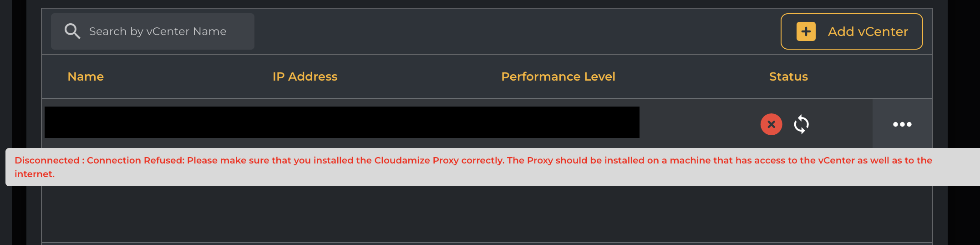Click the Search by vCenter Name field
Viewport: 980px width, 245px height.
[157, 31]
